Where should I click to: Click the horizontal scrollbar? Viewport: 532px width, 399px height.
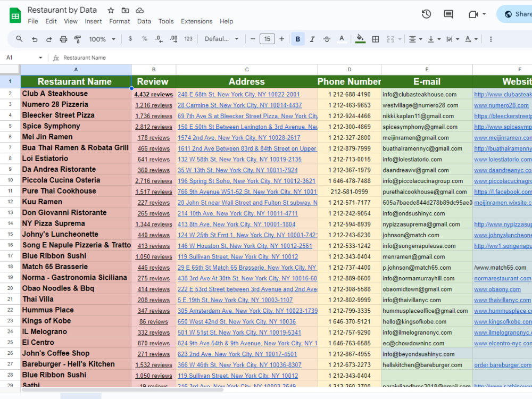[x=122, y=390]
